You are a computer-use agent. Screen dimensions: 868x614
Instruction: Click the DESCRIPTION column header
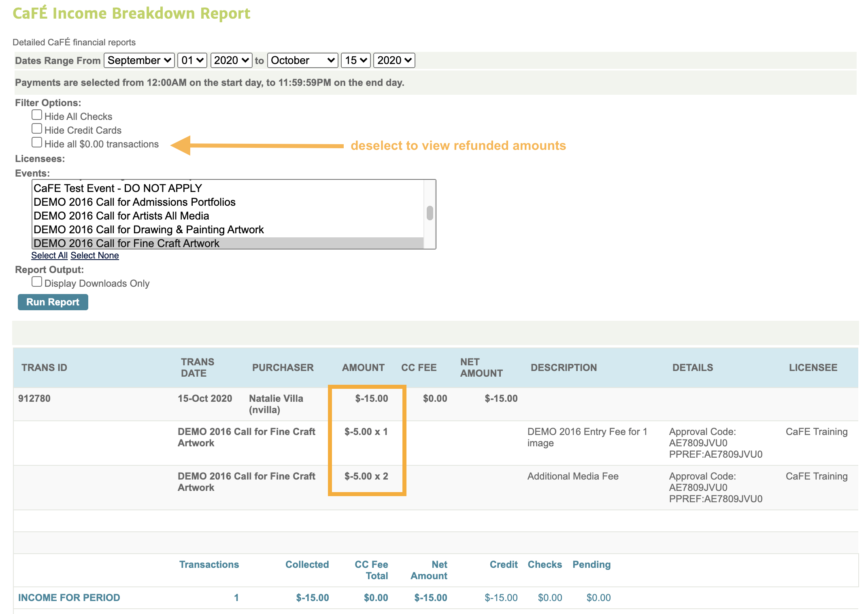click(x=564, y=368)
